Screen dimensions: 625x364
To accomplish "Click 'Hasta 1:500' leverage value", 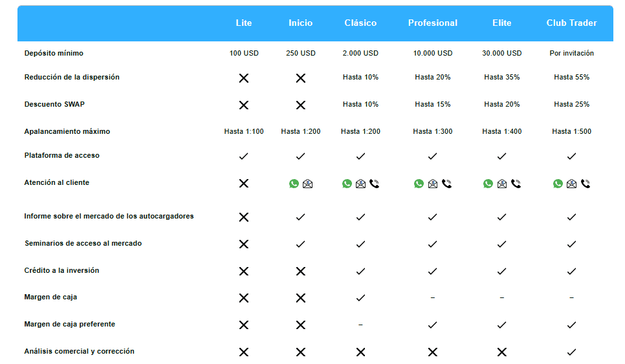I will tap(571, 131).
